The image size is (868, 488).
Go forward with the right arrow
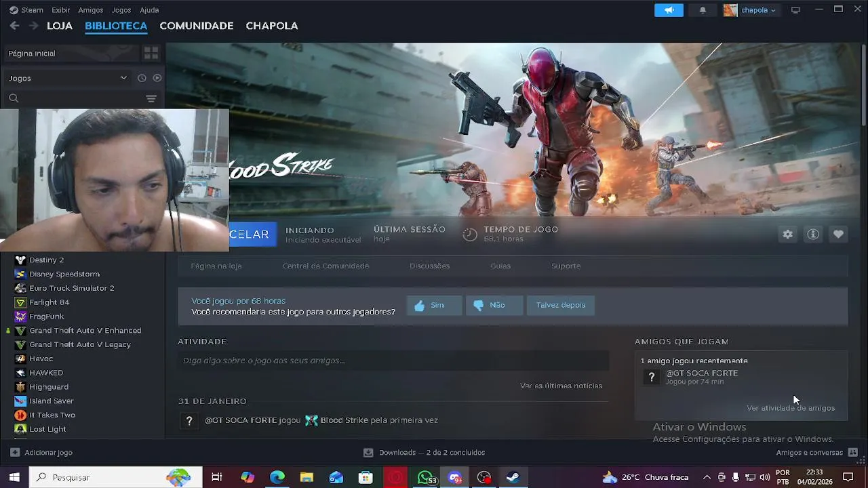tap(33, 26)
